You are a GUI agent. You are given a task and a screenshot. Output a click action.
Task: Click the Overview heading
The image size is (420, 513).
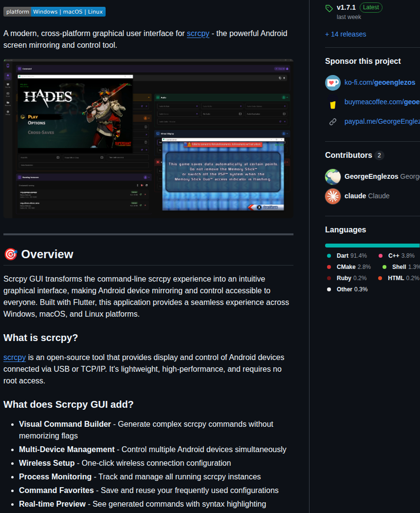pyautogui.click(x=47, y=254)
